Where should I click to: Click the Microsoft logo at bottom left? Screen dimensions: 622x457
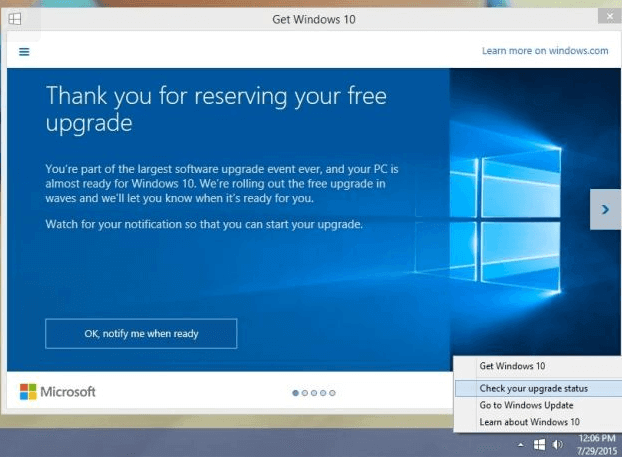point(57,391)
